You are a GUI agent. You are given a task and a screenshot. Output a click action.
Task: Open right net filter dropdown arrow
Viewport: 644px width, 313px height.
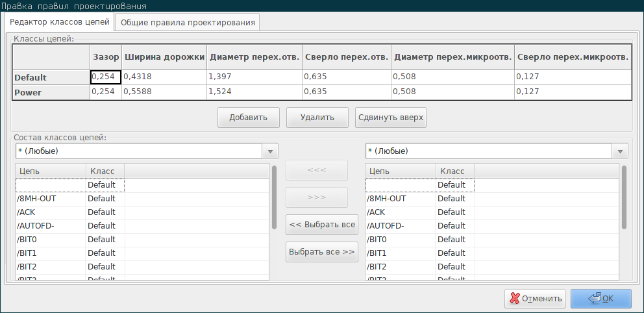tap(620, 151)
